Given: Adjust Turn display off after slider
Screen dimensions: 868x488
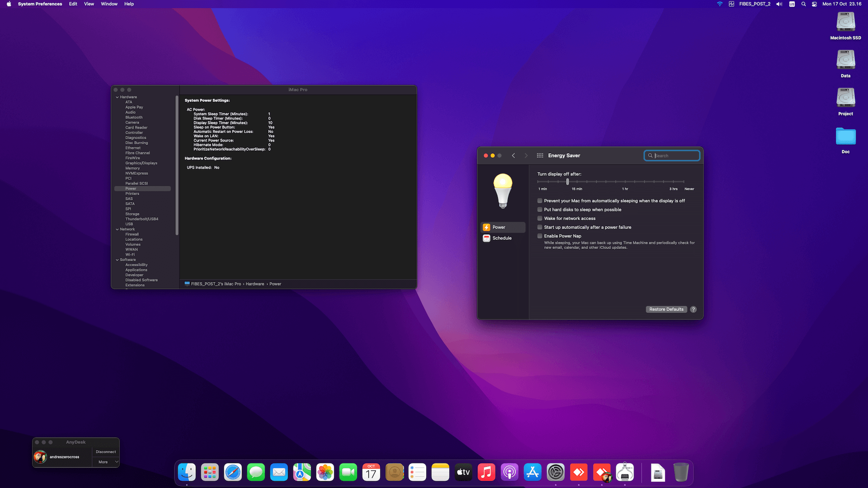Looking at the screenshot, I should tap(567, 182).
